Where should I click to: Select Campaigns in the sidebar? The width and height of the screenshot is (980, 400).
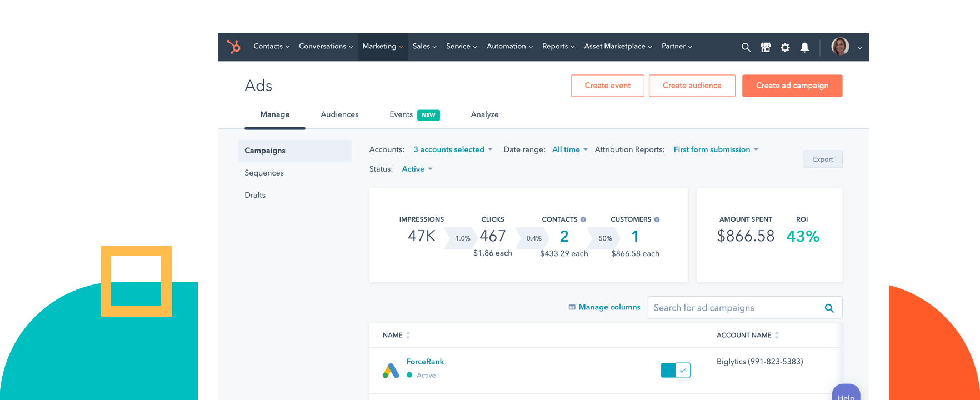click(x=295, y=151)
